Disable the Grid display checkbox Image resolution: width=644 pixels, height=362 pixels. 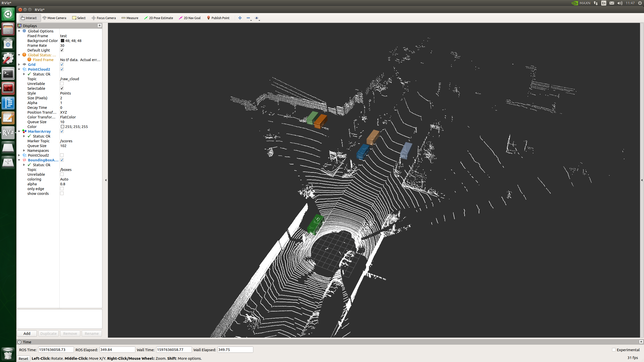coord(62,64)
